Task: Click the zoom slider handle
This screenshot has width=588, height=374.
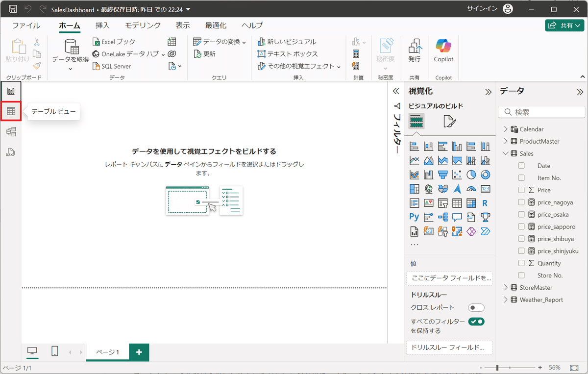Action: (x=497, y=367)
